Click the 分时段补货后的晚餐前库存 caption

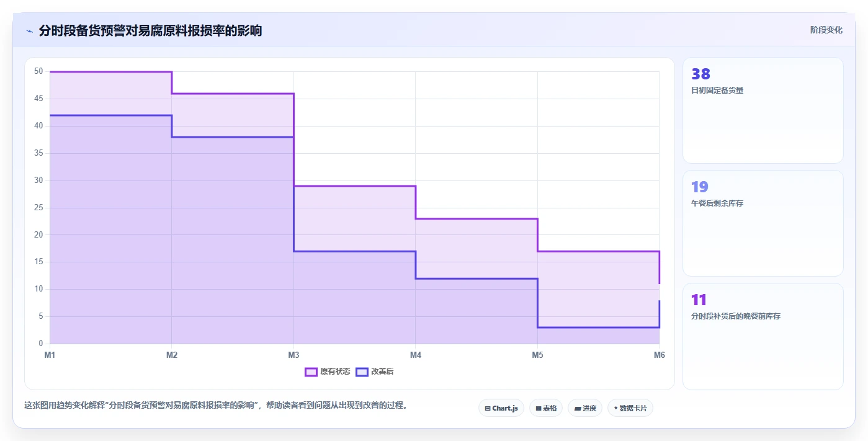click(x=736, y=316)
